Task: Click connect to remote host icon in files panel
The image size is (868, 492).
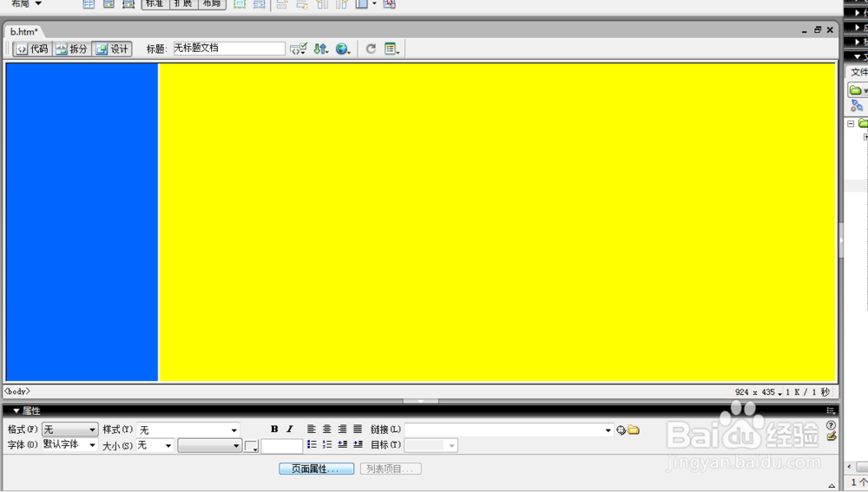Action: (x=857, y=105)
